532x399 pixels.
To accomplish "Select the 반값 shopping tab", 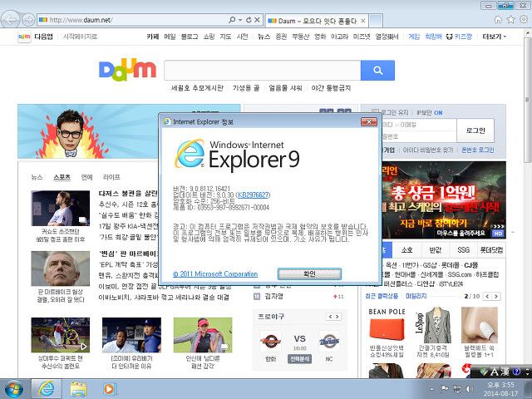I will click(435, 250).
